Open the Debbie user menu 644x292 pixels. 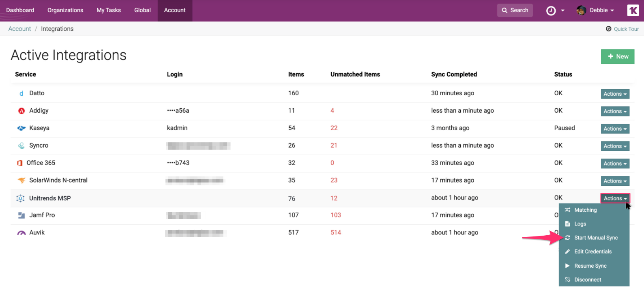(x=595, y=11)
